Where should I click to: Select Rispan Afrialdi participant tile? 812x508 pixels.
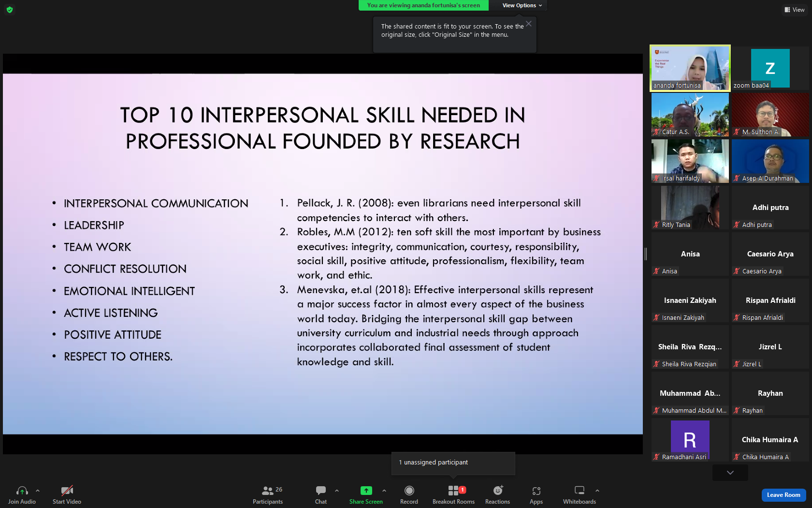770,300
